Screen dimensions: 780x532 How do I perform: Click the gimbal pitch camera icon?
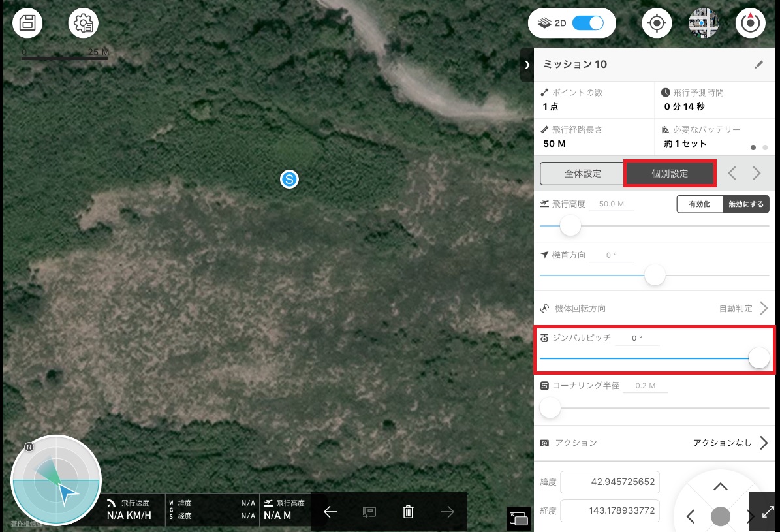[545, 338]
